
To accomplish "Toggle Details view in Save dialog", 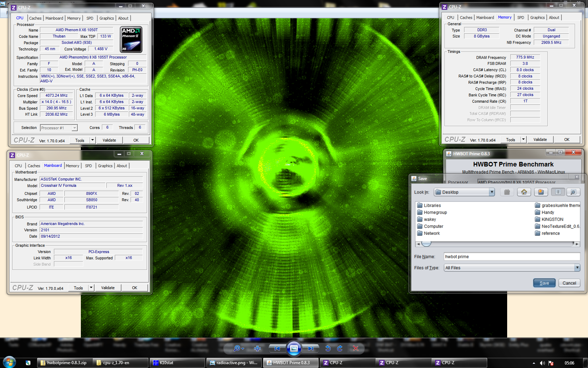I will click(x=573, y=192).
